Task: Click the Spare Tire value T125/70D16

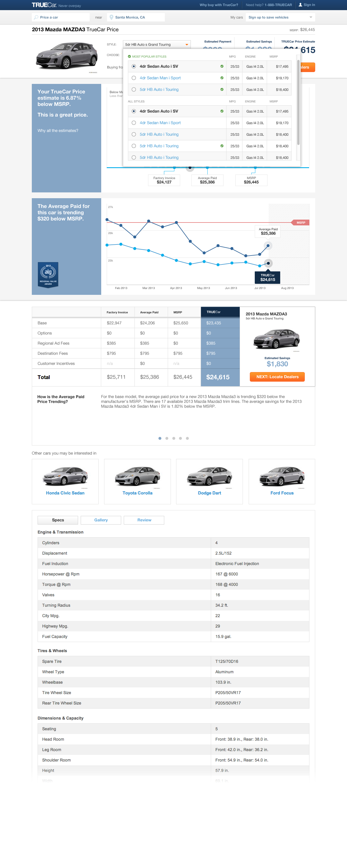Action: pyautogui.click(x=227, y=661)
